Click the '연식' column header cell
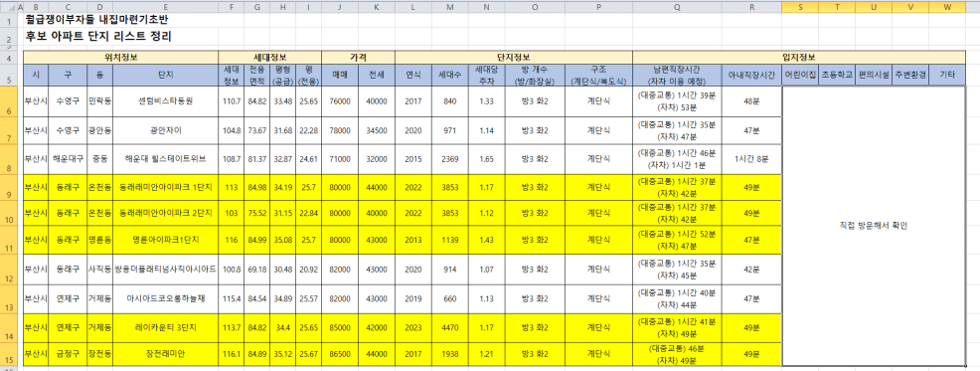Screen dimensions: 980x371 point(413,75)
